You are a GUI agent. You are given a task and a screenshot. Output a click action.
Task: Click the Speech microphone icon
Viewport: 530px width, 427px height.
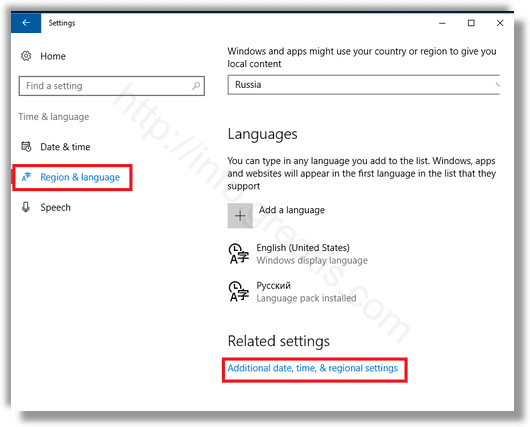[26, 207]
